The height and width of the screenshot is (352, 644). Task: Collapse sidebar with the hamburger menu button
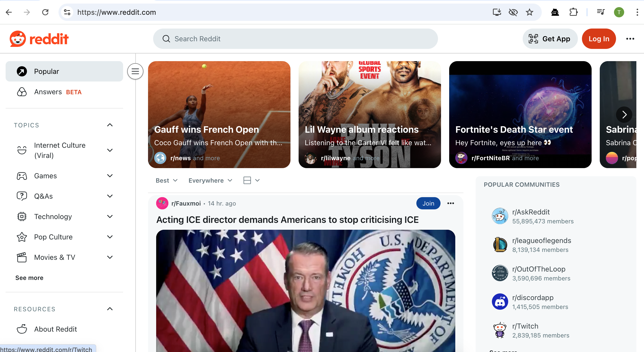click(135, 71)
